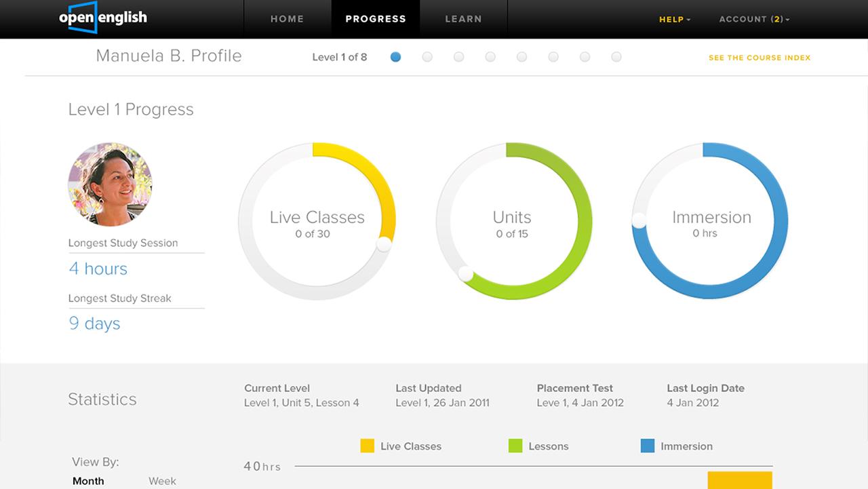Screen dimensions: 868x489
Task: Click Manuela's profile photo
Action: tap(110, 184)
